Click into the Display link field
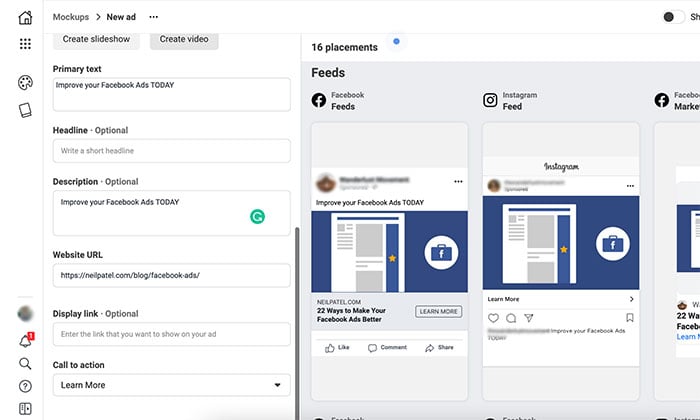 tap(171, 334)
